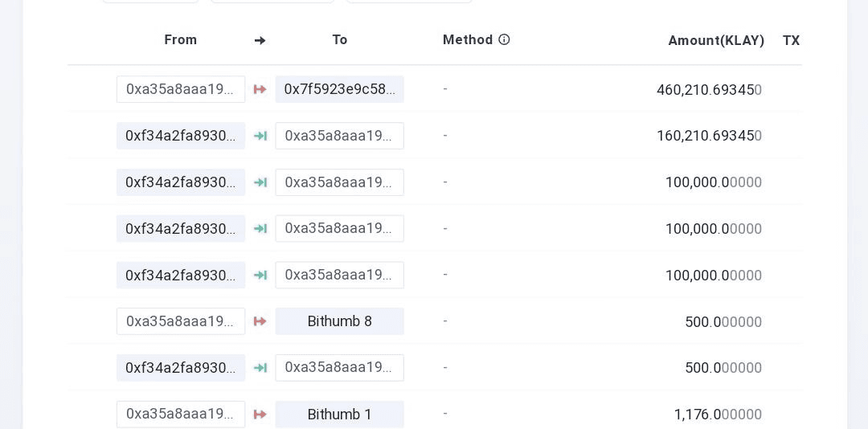Screen dimensions: 868x429
Task: Click sender 0xa35a8aaa19 in the Bithumb 1 row
Action: (181, 415)
